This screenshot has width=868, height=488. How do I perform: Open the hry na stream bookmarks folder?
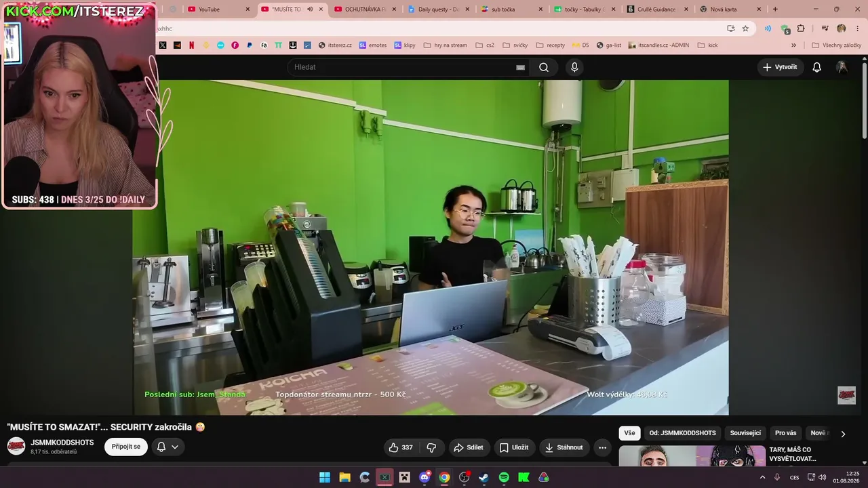pyautogui.click(x=445, y=45)
